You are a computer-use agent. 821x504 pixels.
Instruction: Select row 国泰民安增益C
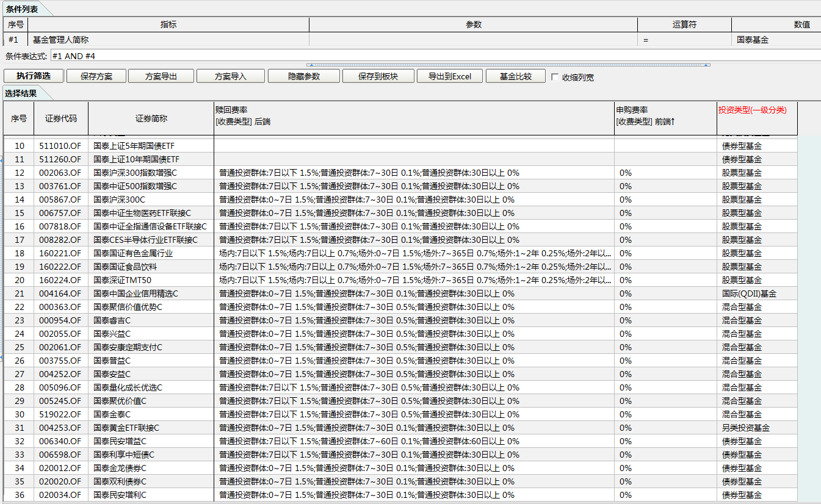coord(400,441)
